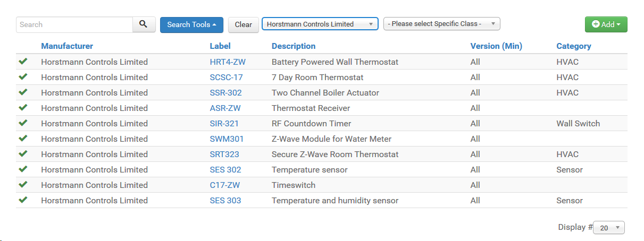Viewport: 644px width, 241px height.
Task: Click the magnifying glass search icon button
Action: pos(144,24)
